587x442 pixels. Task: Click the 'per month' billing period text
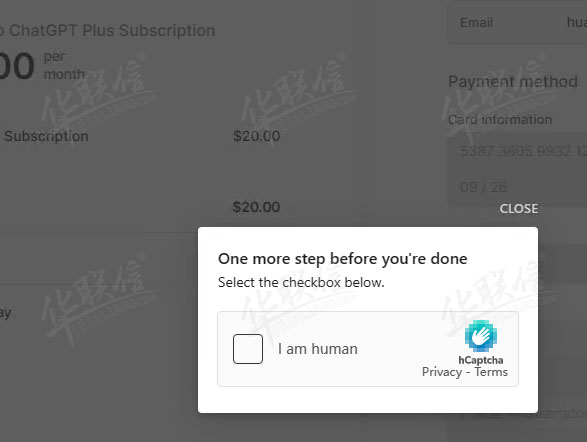64,66
